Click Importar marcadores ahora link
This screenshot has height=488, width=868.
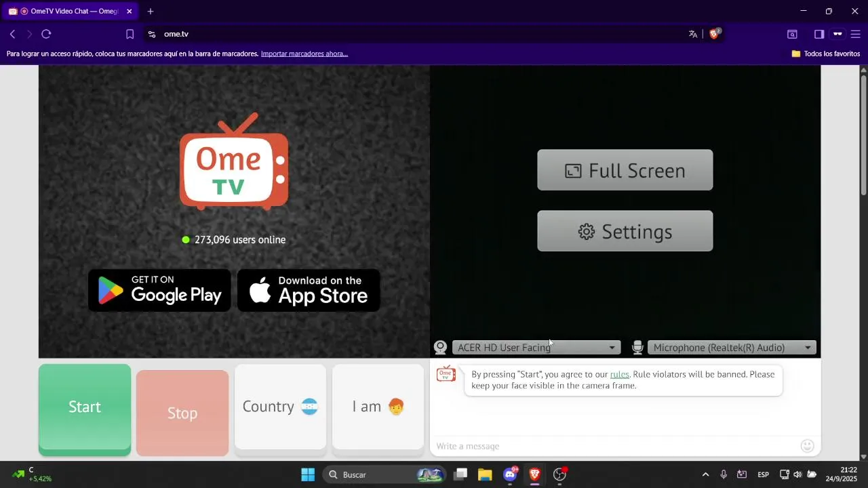tap(304, 54)
